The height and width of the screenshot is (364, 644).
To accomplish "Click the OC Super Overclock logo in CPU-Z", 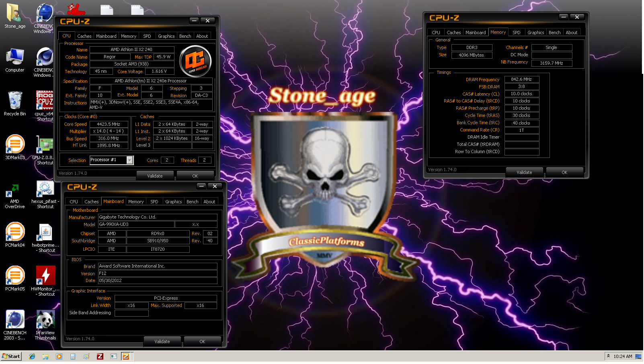I will pos(195,61).
